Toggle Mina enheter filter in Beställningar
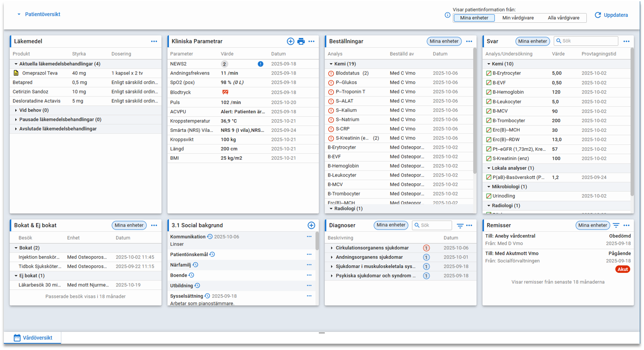 pyautogui.click(x=444, y=41)
